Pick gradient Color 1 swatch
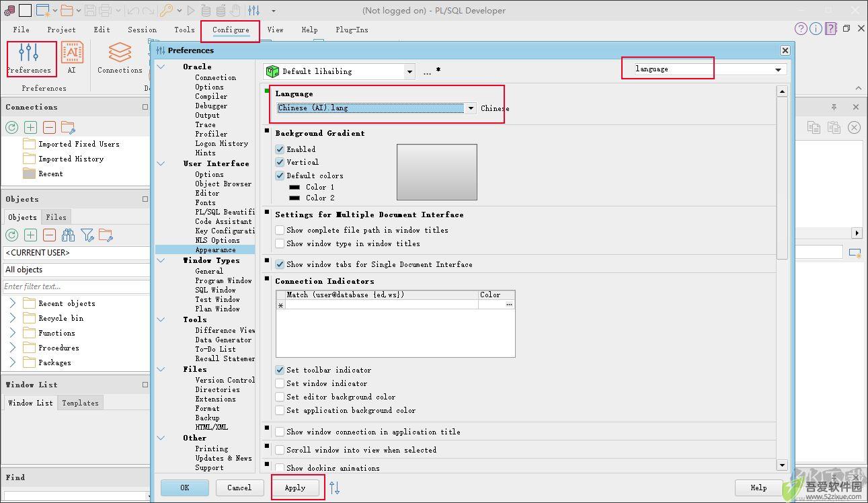Viewport: 868px width, 503px height. click(x=294, y=188)
